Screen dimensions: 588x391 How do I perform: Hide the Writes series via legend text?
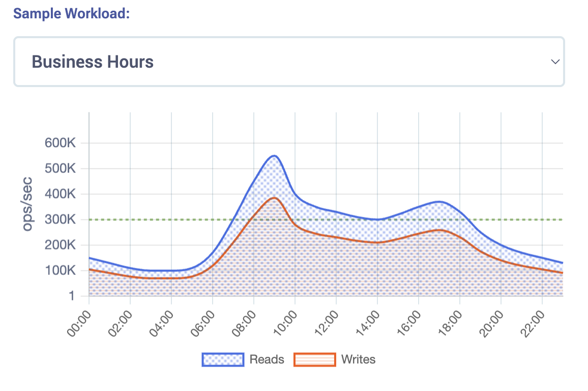pos(358,359)
